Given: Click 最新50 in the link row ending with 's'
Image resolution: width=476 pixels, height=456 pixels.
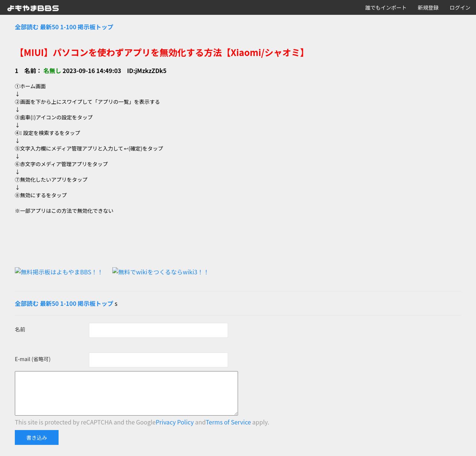Looking at the screenshot, I should coord(49,304).
